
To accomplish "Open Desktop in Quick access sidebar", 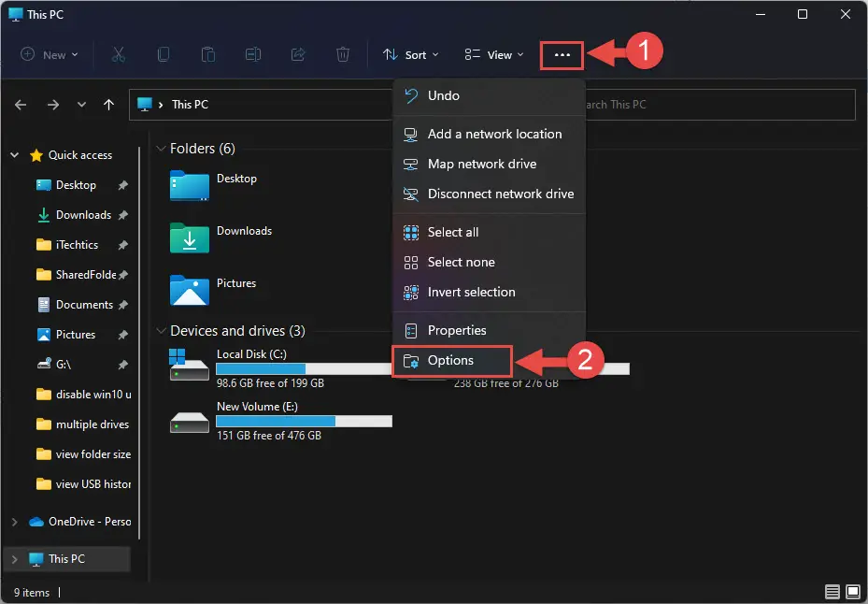I will (x=76, y=185).
